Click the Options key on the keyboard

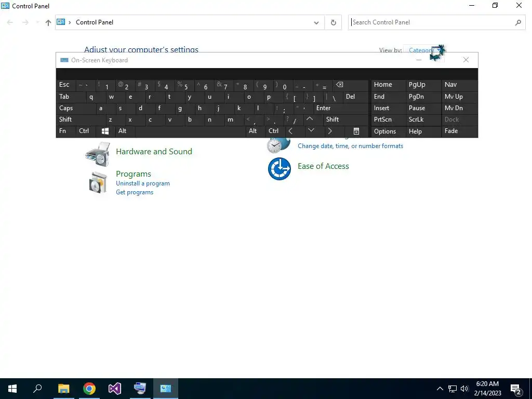pyautogui.click(x=388, y=131)
